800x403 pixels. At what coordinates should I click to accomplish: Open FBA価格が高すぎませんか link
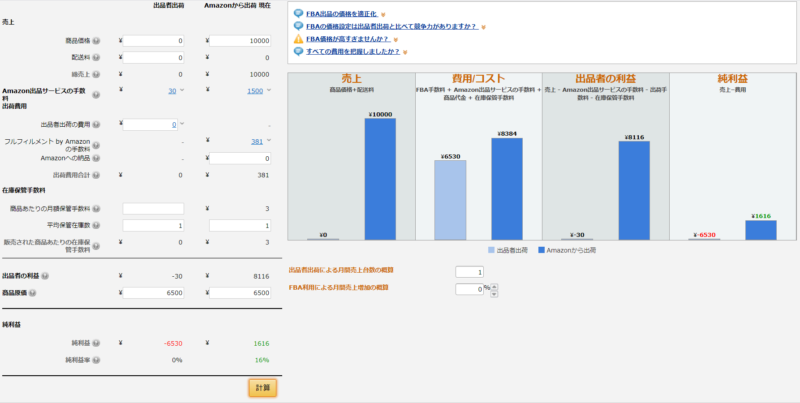click(x=348, y=39)
